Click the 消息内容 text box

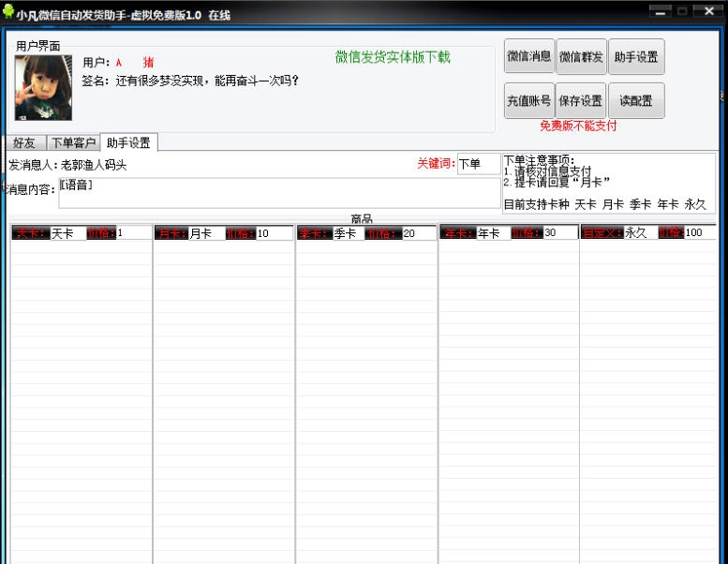click(x=279, y=193)
